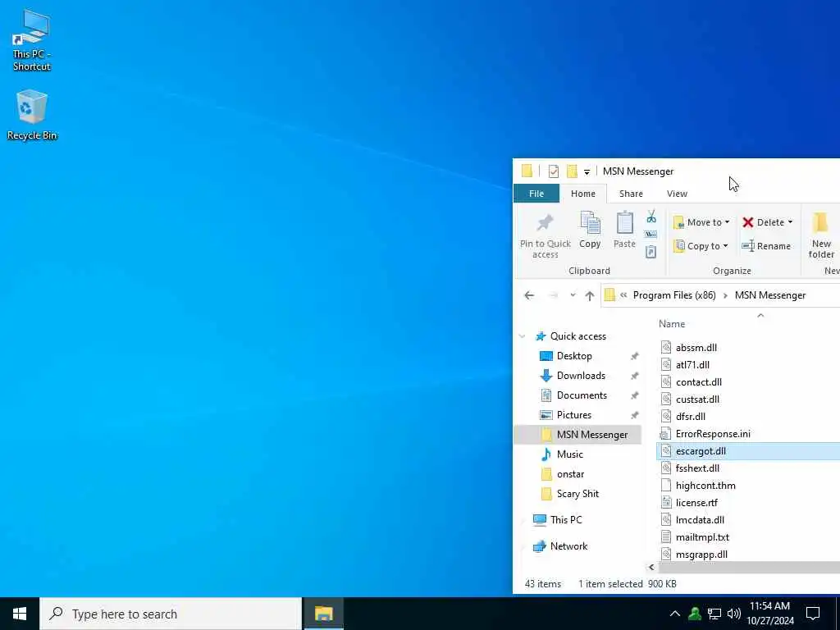840x630 pixels.
Task: Click the Cut scissors icon
Action: 651,217
